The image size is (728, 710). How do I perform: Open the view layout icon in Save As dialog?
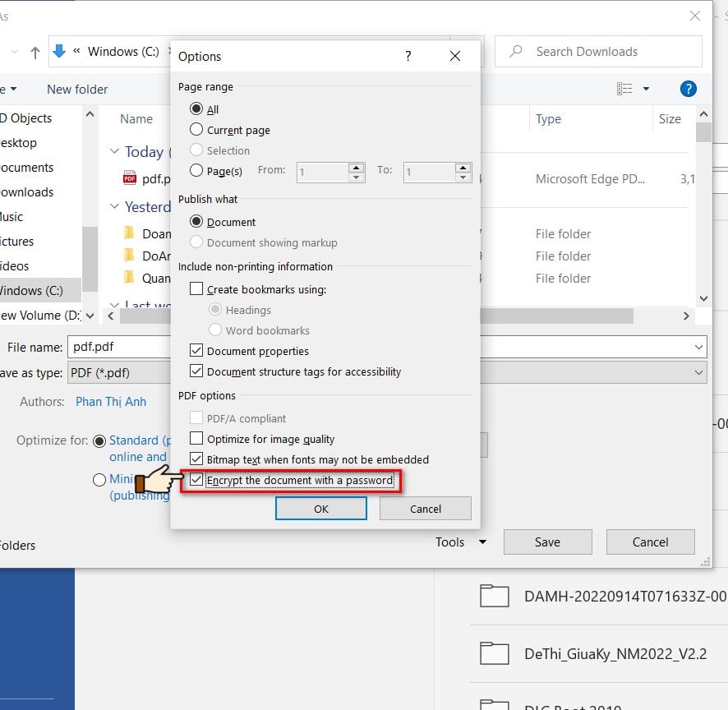pyautogui.click(x=624, y=88)
